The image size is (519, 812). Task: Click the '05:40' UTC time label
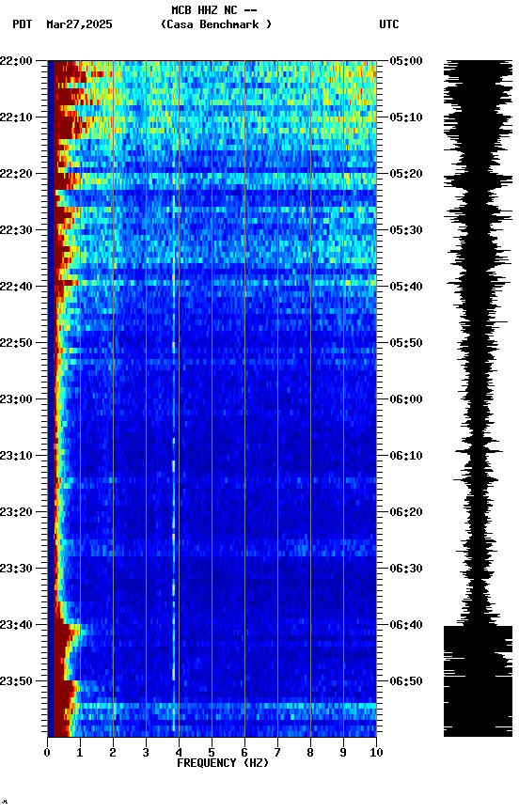[406, 287]
